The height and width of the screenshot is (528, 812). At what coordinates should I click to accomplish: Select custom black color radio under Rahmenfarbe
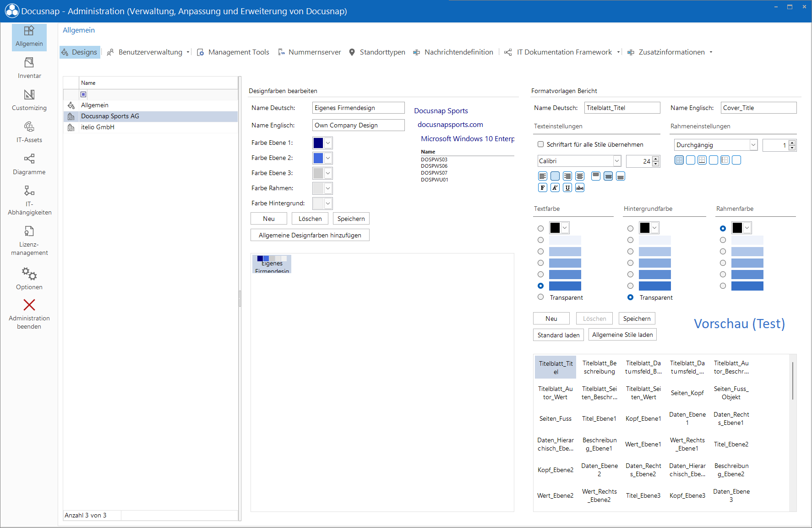click(x=723, y=228)
